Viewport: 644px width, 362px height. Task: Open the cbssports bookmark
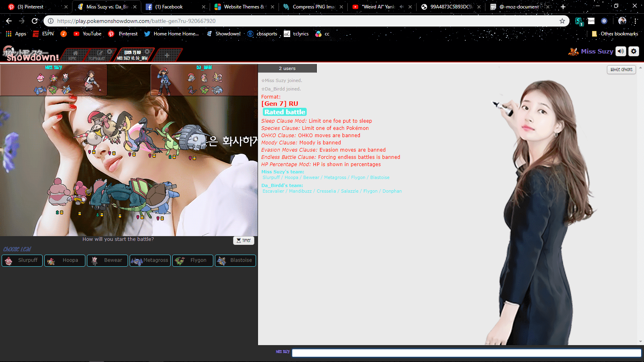[x=262, y=34]
